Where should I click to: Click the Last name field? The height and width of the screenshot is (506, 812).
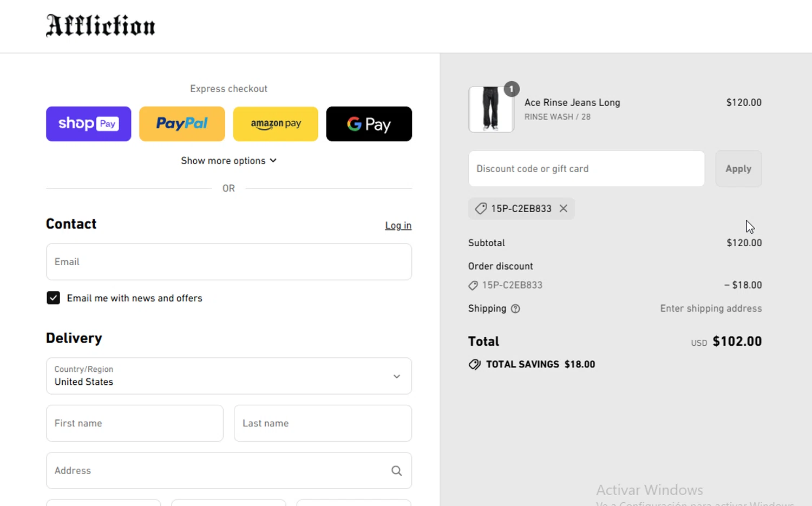click(323, 423)
